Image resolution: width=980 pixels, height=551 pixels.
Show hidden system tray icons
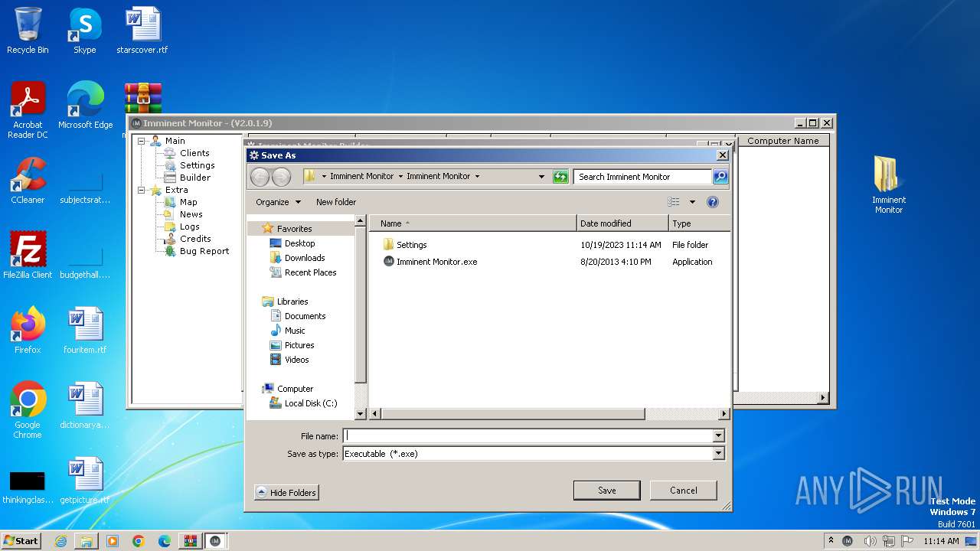[831, 541]
